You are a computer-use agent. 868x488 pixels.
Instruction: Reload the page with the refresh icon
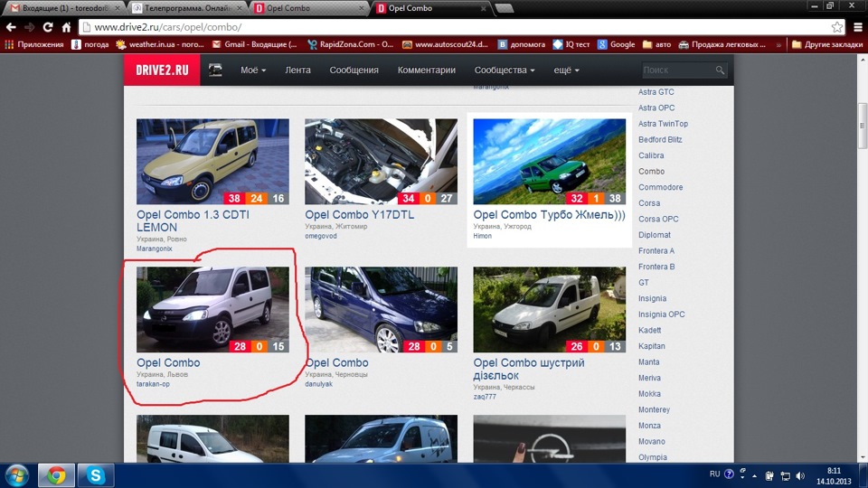click(x=48, y=27)
